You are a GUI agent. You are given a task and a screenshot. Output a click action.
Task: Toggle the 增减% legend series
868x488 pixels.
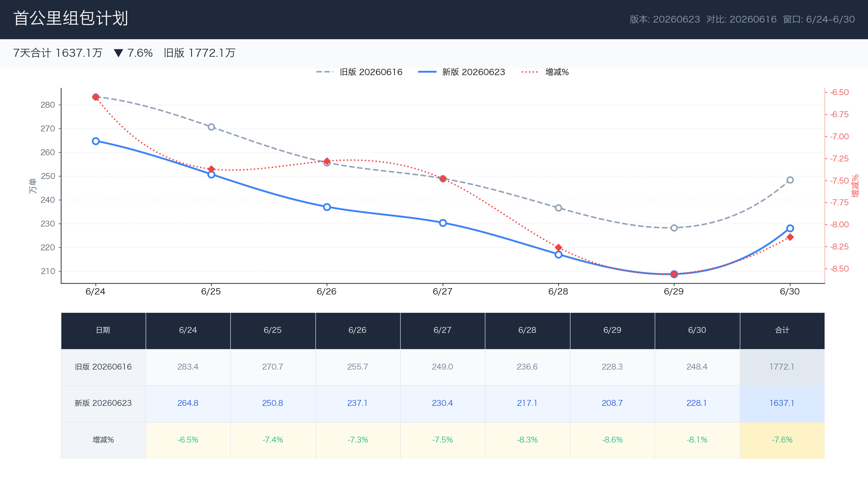[545, 72]
